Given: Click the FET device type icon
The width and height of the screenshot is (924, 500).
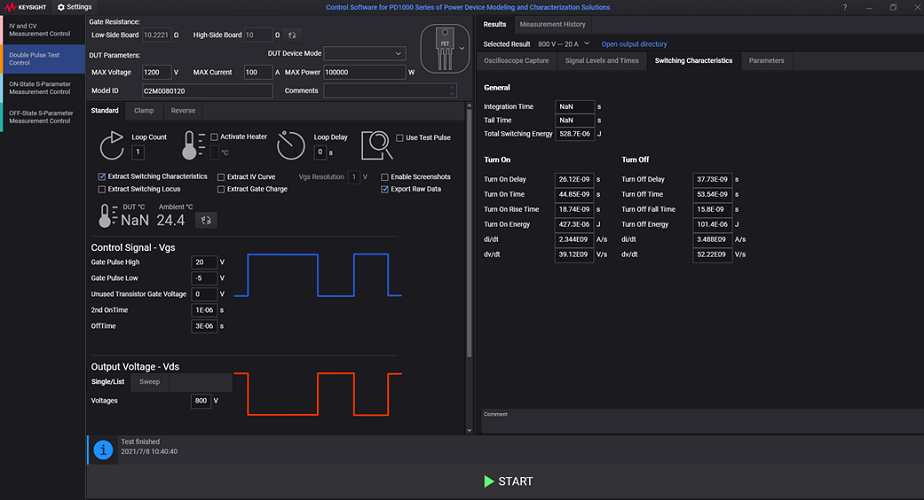Looking at the screenshot, I should pos(440,47).
